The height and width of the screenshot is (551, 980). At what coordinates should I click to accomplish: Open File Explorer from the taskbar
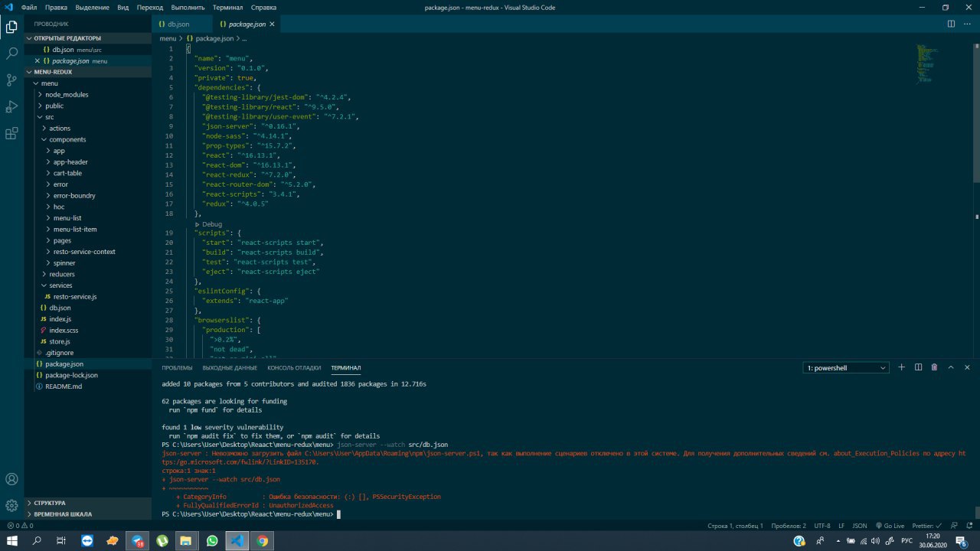coord(186,540)
